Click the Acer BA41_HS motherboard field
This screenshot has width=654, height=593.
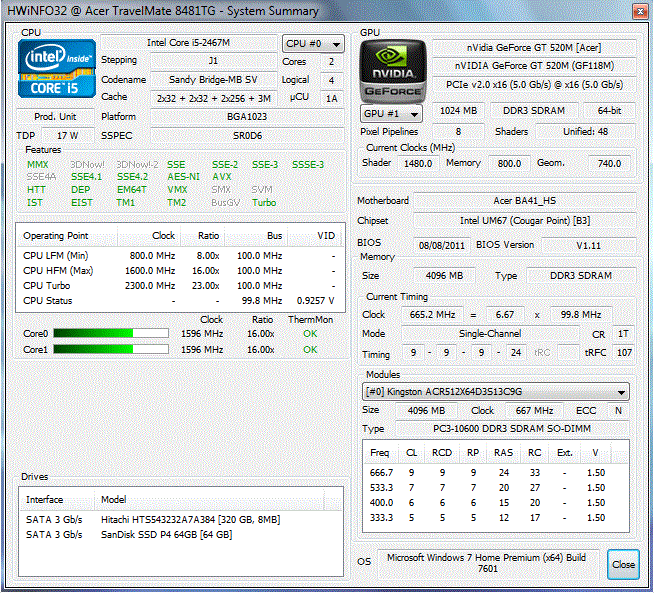[525, 201]
